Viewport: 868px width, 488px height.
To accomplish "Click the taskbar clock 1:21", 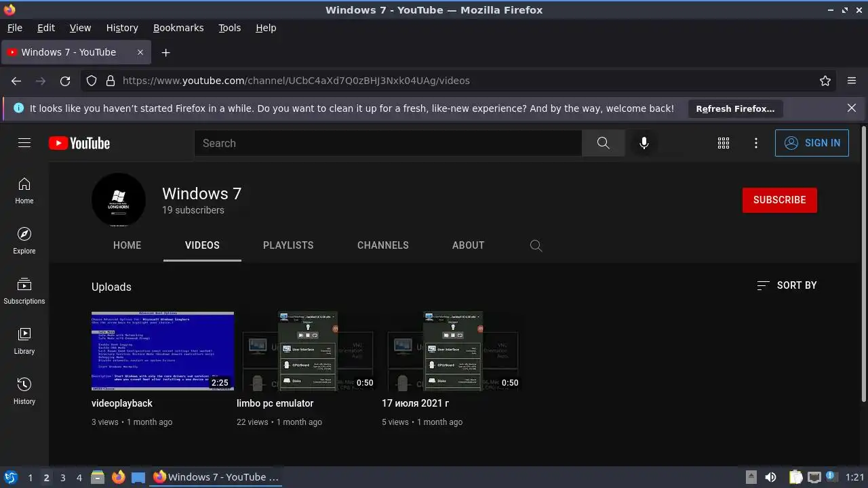I will [x=855, y=477].
